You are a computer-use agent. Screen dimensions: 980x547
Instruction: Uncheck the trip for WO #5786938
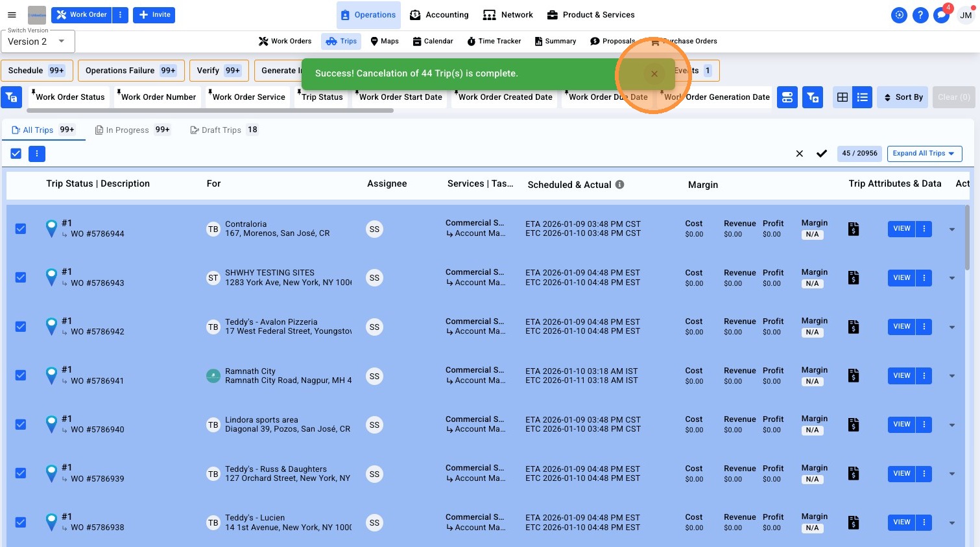pyautogui.click(x=21, y=522)
